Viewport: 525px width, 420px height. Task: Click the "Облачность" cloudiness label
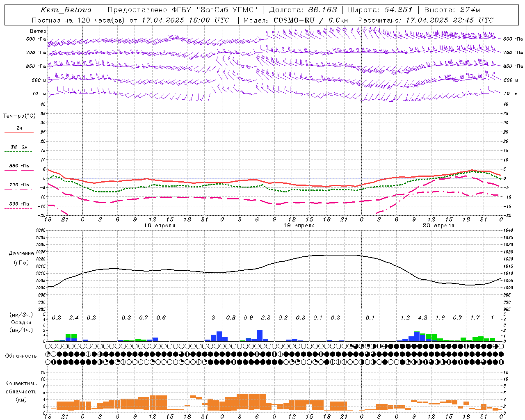coord(21,356)
